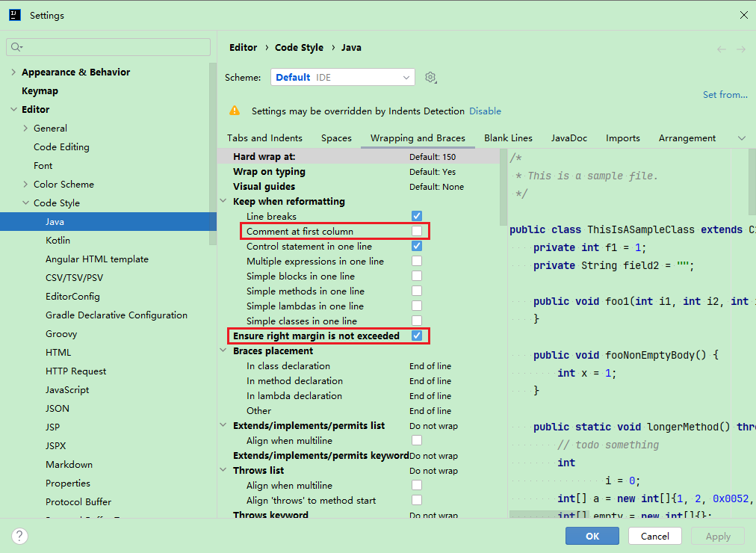756x553 pixels.
Task: Click the help question mark icon
Action: (20, 536)
